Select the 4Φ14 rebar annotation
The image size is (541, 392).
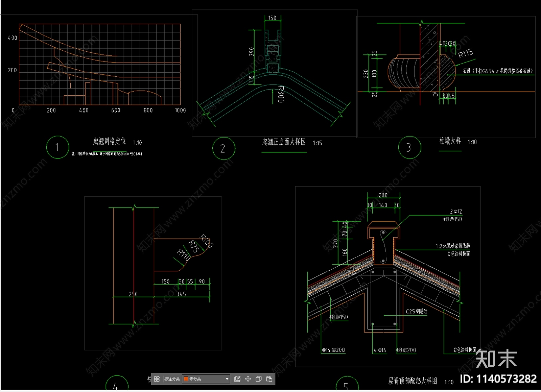click(380, 350)
